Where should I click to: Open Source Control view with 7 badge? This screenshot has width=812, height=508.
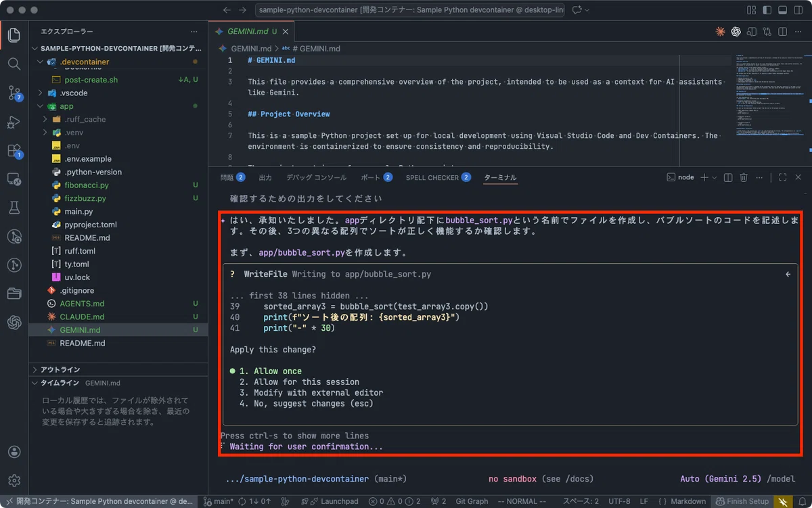click(14, 93)
